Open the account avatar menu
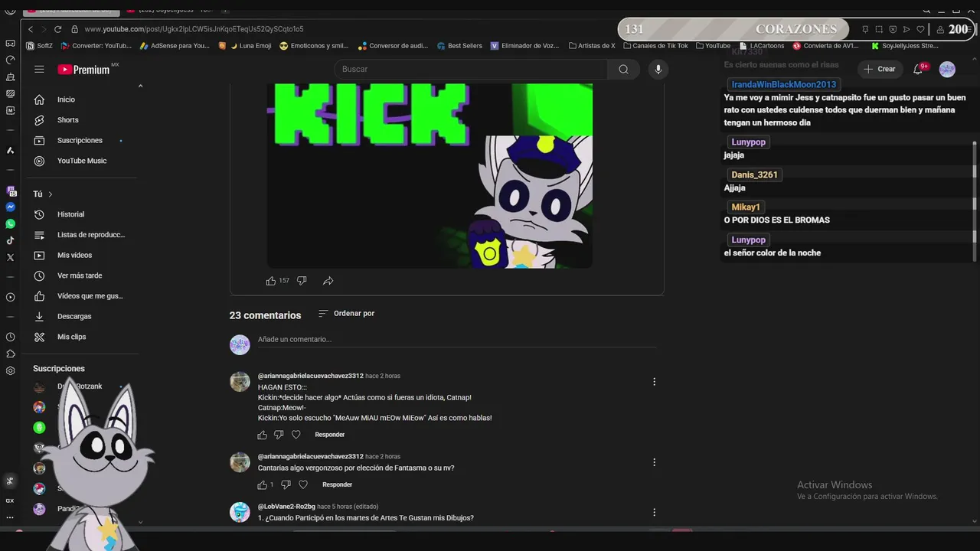 (947, 69)
